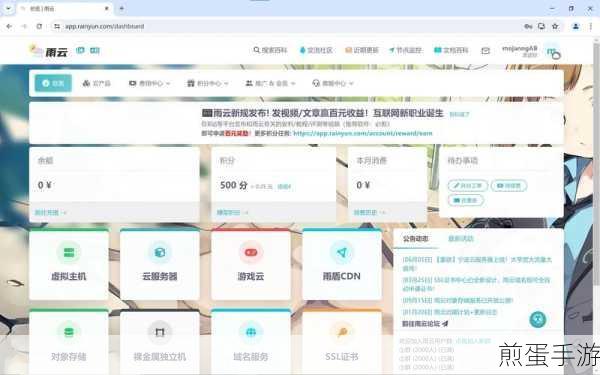Click the small teal link after the banner headline
The width and height of the screenshot is (600, 375).
tap(459, 114)
